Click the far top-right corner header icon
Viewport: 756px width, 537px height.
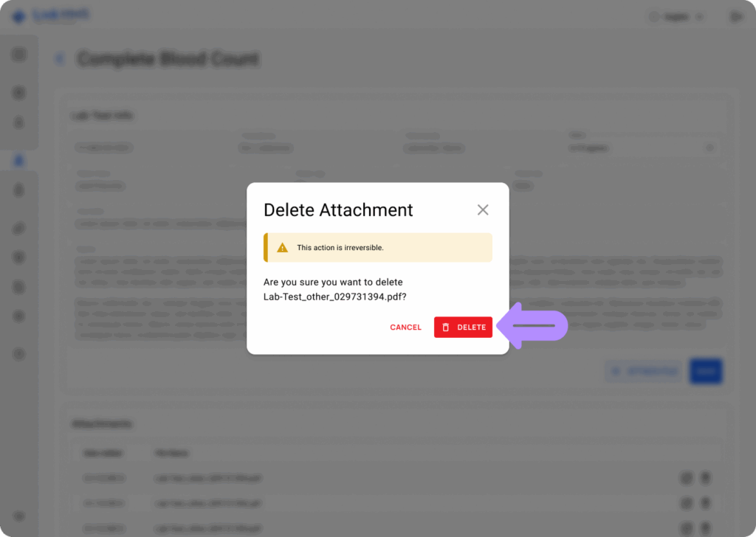click(x=736, y=17)
